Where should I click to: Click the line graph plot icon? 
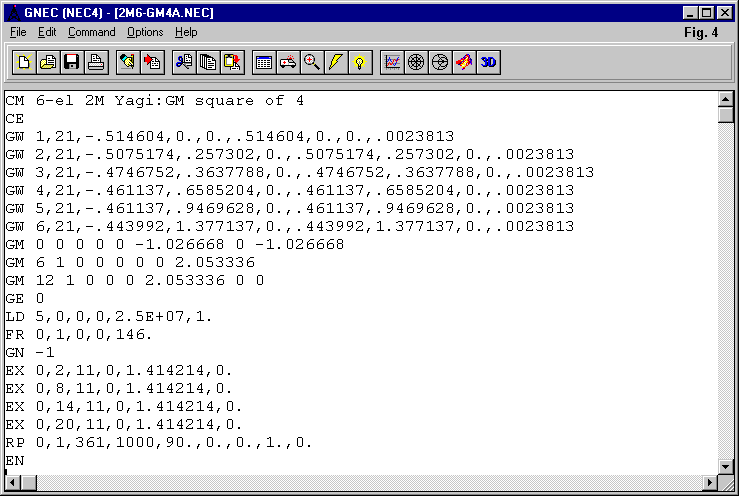click(x=392, y=62)
